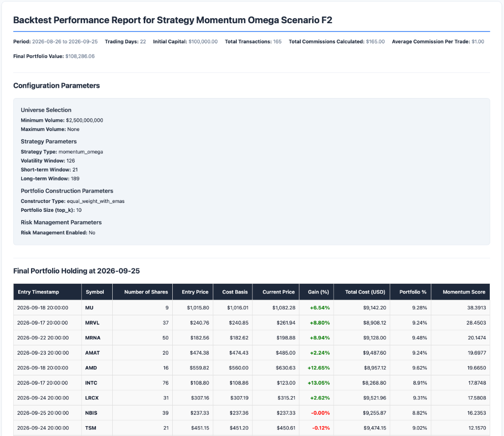
Task: Click Universe Selection subheading
Action: tap(46, 110)
